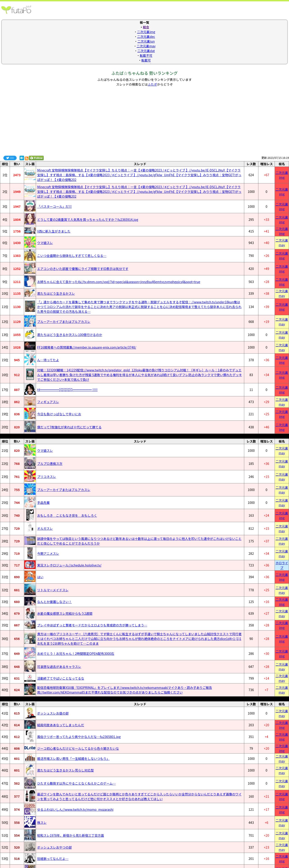The image size is (289, 868).
Task: Open the 二次元裏jun board link
Action: point(146,41)
